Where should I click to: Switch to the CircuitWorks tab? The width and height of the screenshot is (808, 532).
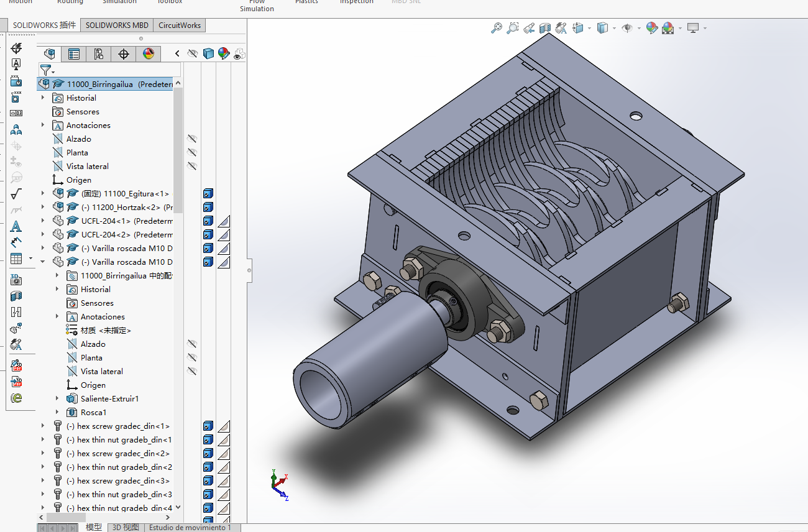click(180, 25)
